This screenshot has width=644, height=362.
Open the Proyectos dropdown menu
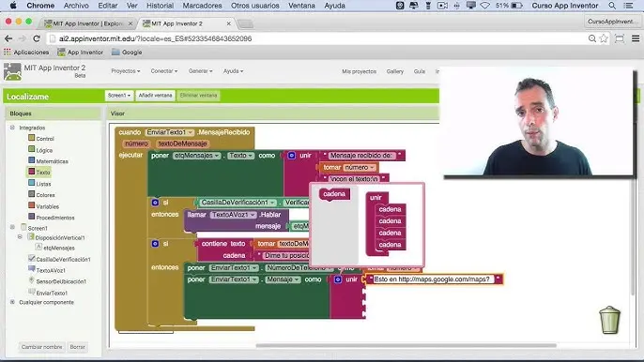[x=125, y=71]
